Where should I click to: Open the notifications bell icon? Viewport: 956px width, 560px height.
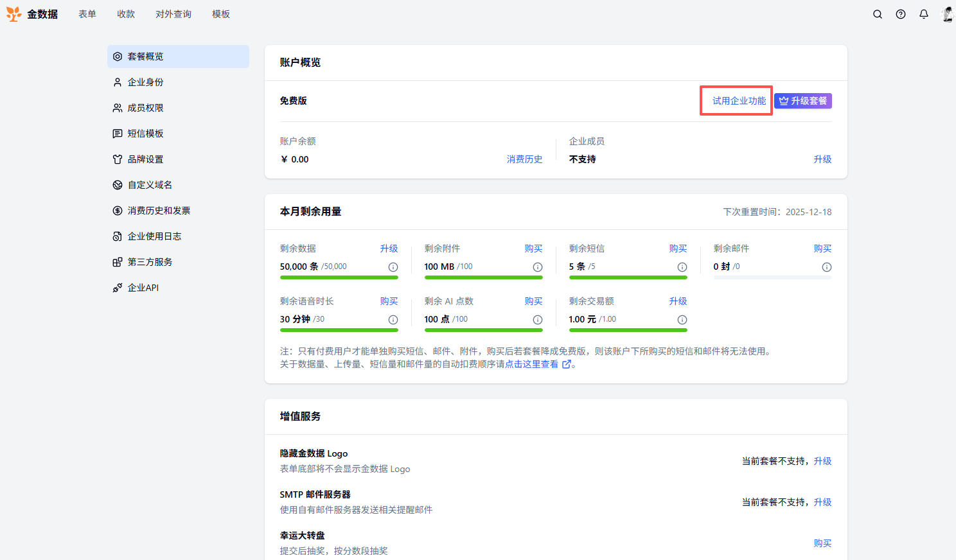click(924, 14)
